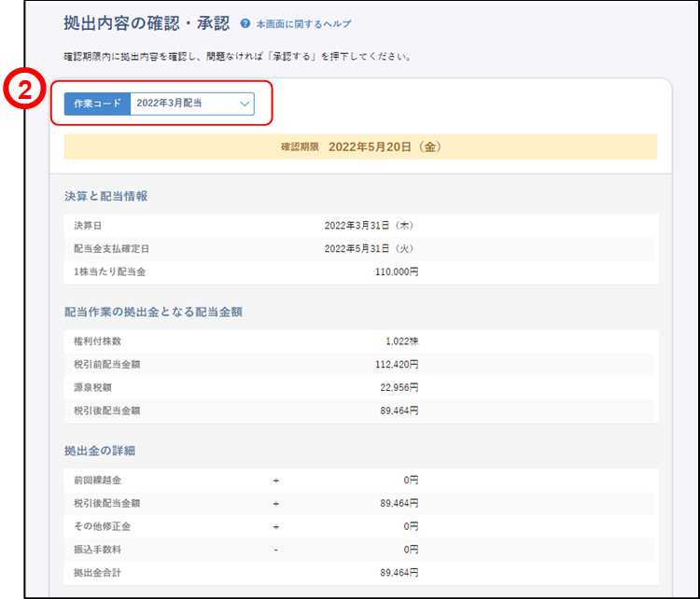Screen dimensions: 700x599
Task: Click the 源泉税額 row
Action: 360,386
